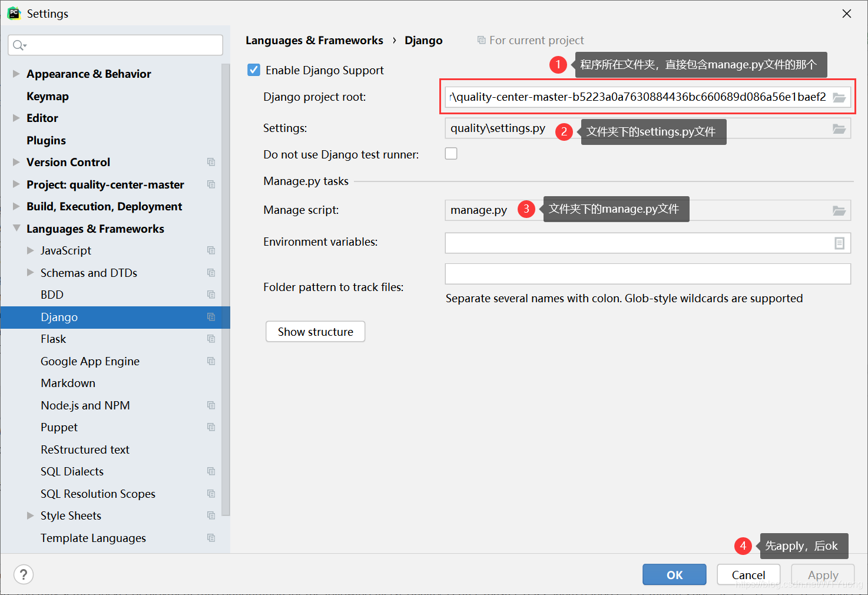Click project-level icon beside BDD
The image size is (868, 595).
click(211, 295)
